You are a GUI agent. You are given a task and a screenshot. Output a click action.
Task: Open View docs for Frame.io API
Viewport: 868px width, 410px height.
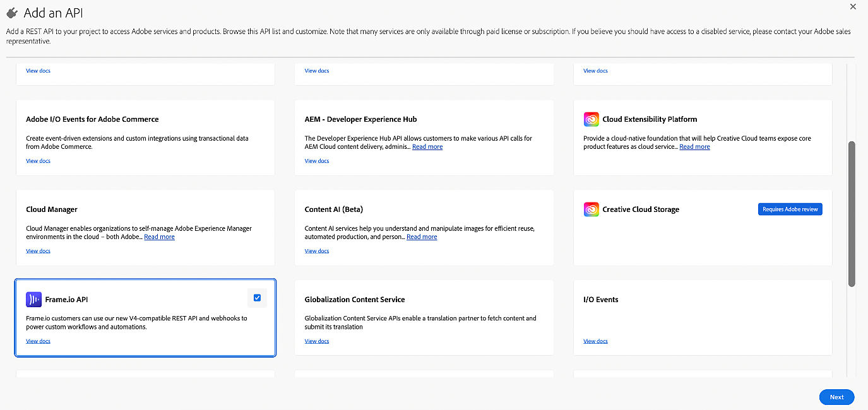(x=38, y=341)
